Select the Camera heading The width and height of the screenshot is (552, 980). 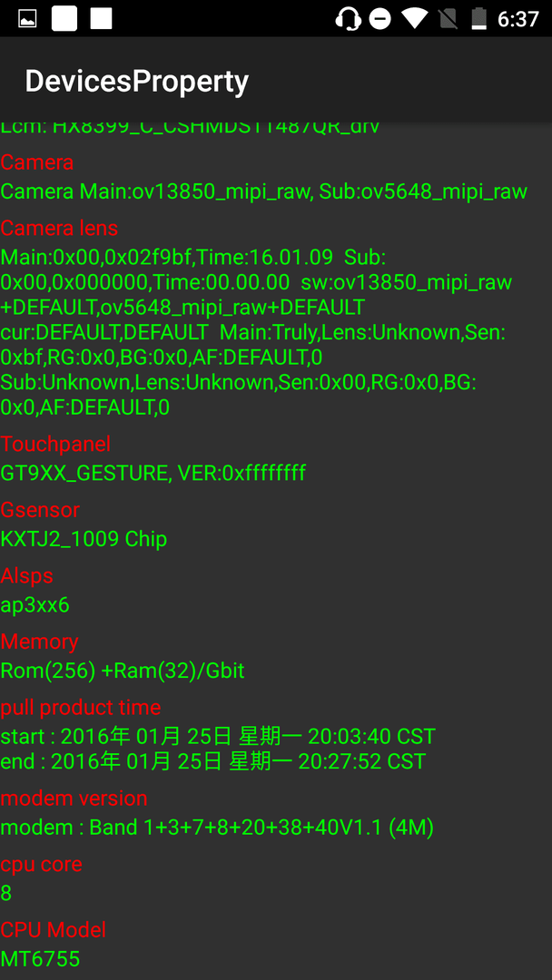click(37, 162)
